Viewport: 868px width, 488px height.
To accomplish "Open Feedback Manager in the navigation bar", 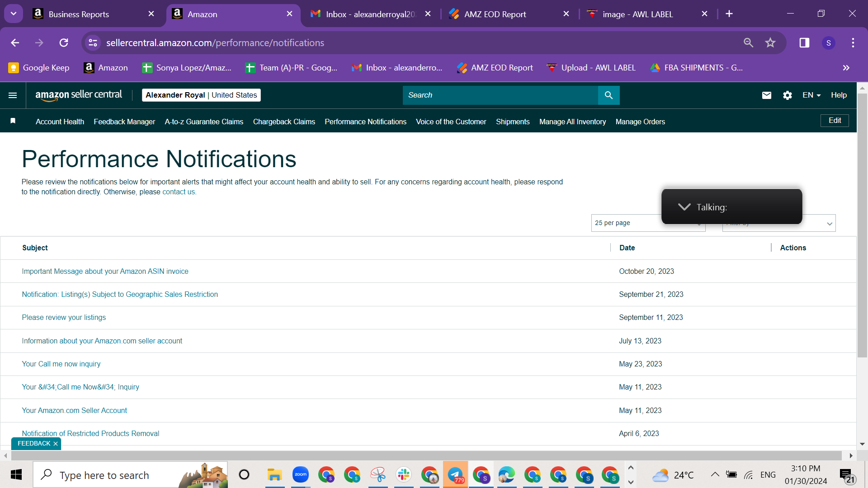I will point(124,122).
